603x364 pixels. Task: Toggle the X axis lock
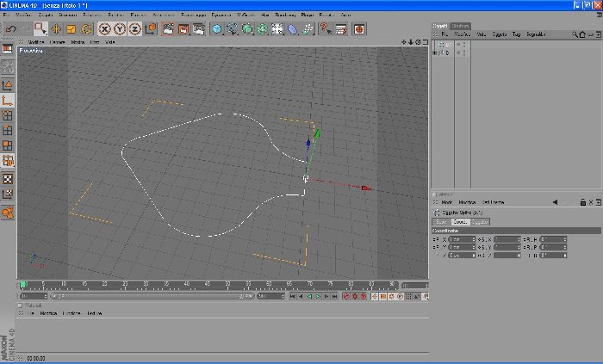click(104, 28)
